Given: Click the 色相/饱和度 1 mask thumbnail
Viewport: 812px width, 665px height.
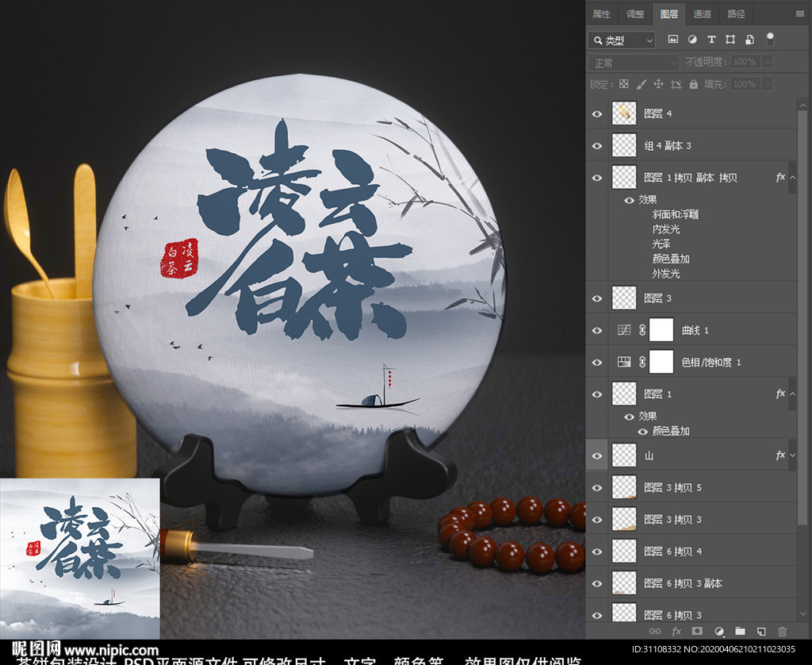Looking at the screenshot, I should coord(661,363).
